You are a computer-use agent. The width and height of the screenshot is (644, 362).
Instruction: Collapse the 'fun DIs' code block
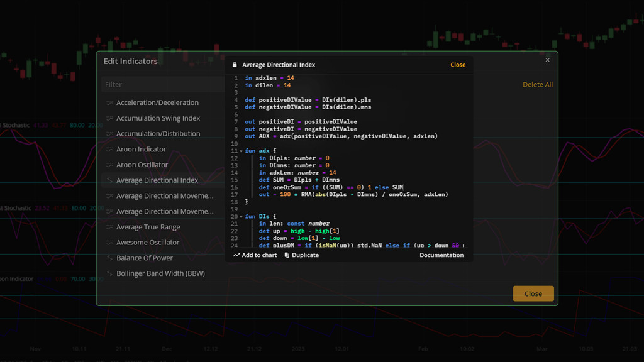[241, 217]
